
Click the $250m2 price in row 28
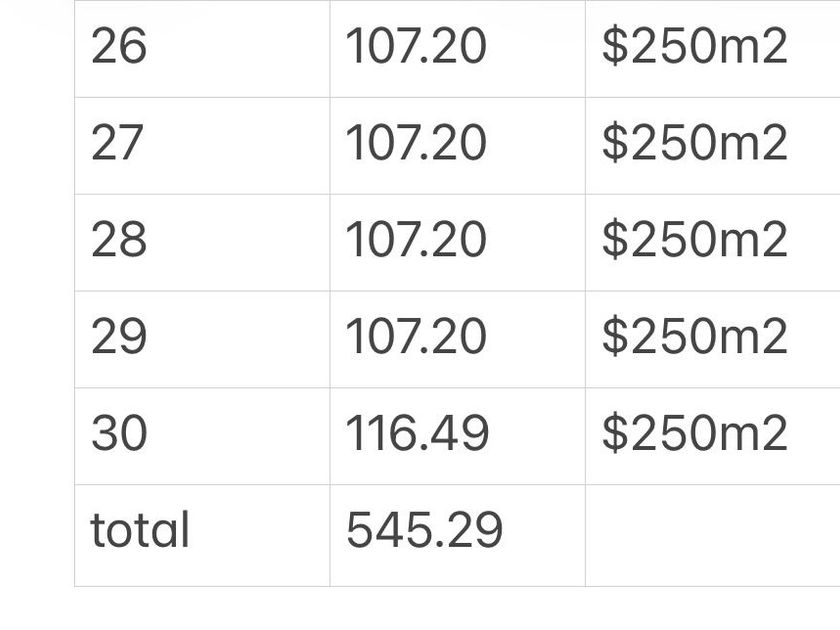pyautogui.click(x=694, y=240)
